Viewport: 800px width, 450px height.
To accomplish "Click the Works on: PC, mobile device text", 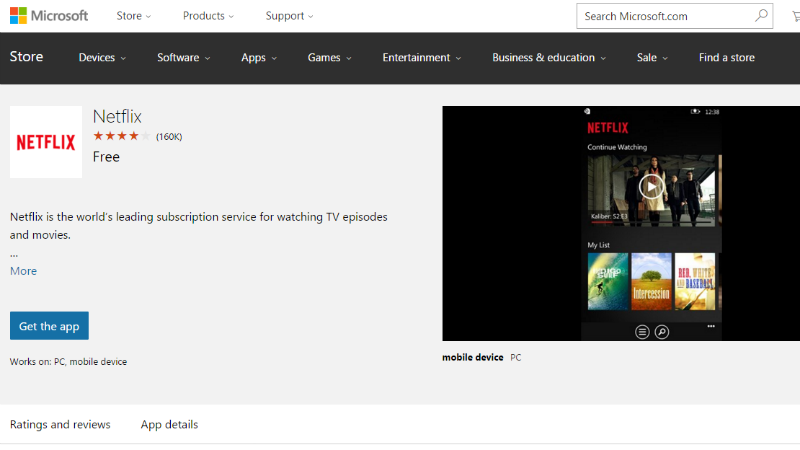I will (68, 362).
